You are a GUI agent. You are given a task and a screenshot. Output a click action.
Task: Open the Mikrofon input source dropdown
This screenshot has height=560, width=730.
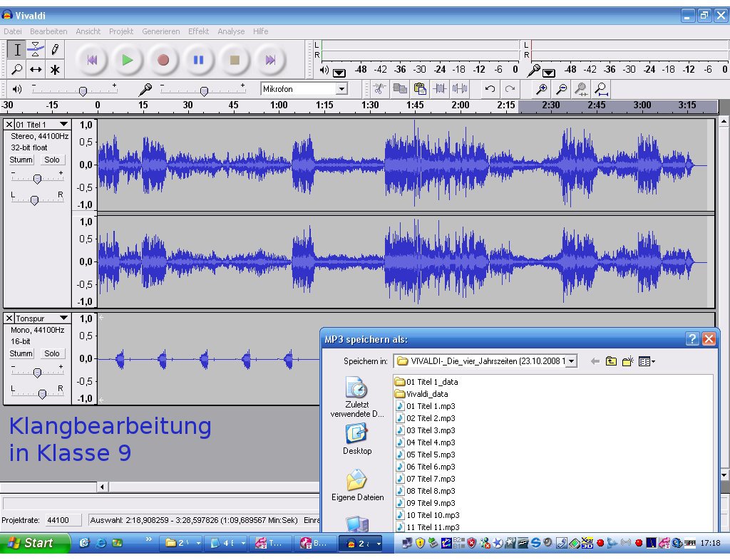point(341,89)
